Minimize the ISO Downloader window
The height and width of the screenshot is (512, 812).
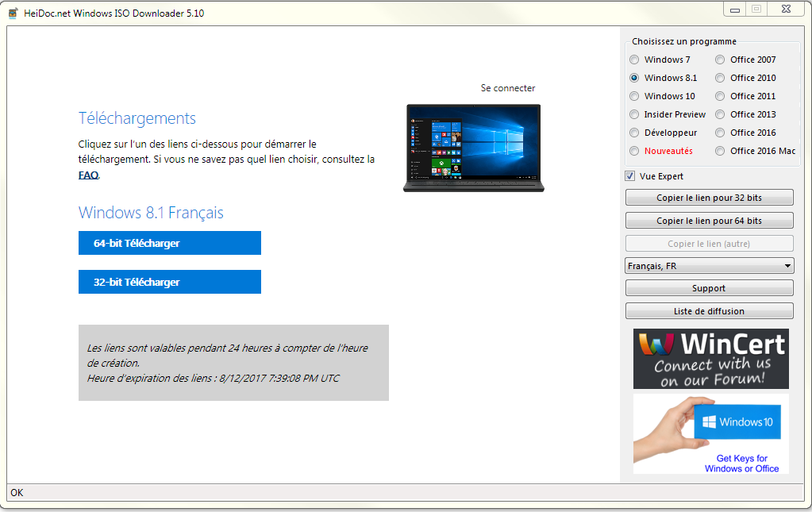tap(734, 10)
